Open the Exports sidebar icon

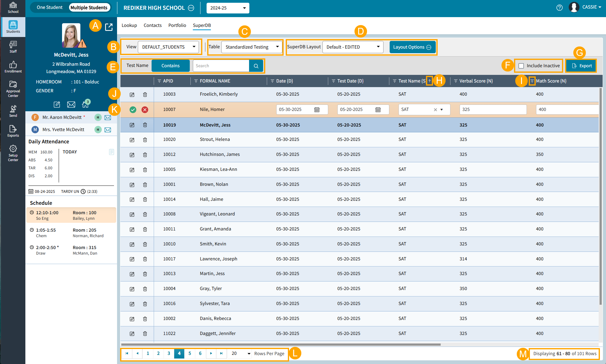click(x=13, y=131)
